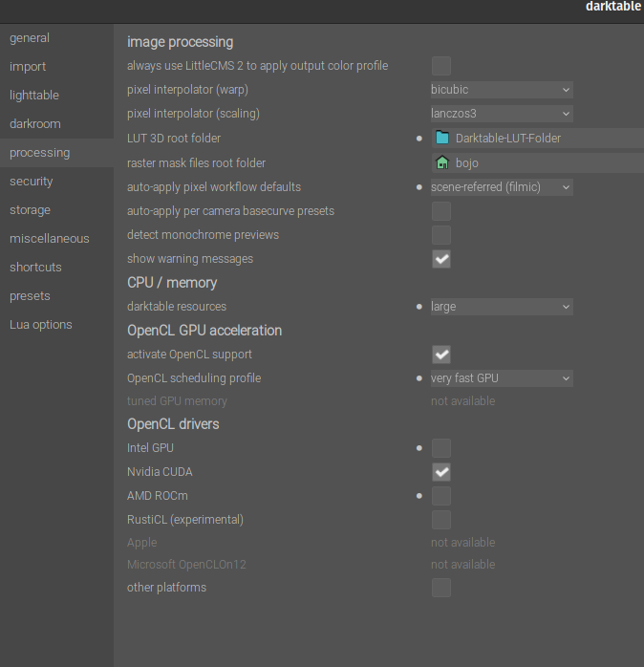The height and width of the screenshot is (667, 644).
Task: Uncheck the Nvidia CUDA driver checkbox
Action: pos(441,472)
